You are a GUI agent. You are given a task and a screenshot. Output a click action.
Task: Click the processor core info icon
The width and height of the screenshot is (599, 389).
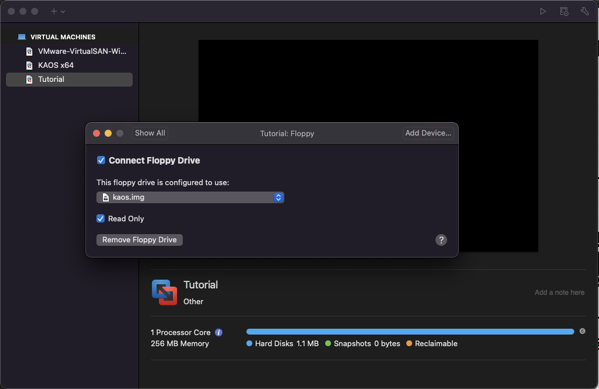219,332
